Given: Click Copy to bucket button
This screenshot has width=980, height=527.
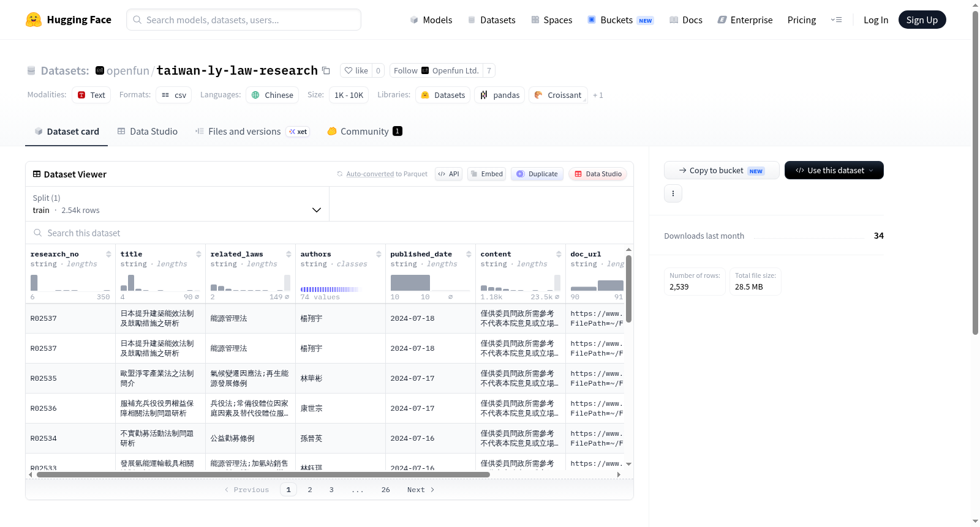Looking at the screenshot, I should tap(722, 170).
